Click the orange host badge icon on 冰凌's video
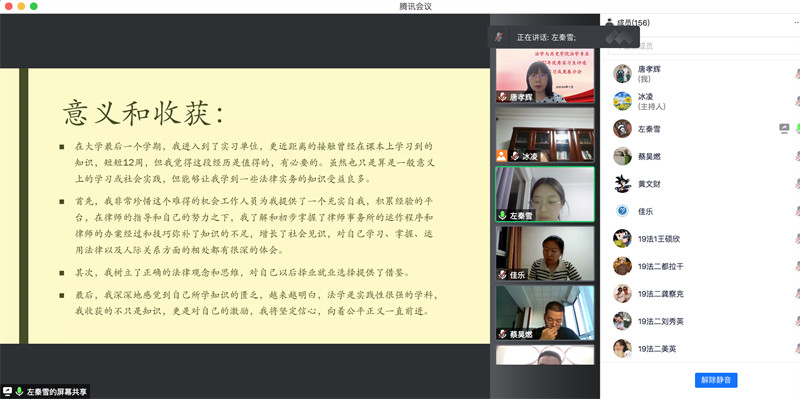This screenshot has width=800, height=399. [x=502, y=156]
